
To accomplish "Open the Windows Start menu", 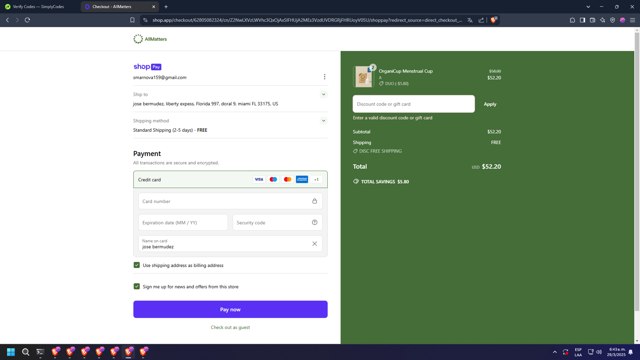I will tap(11, 352).
